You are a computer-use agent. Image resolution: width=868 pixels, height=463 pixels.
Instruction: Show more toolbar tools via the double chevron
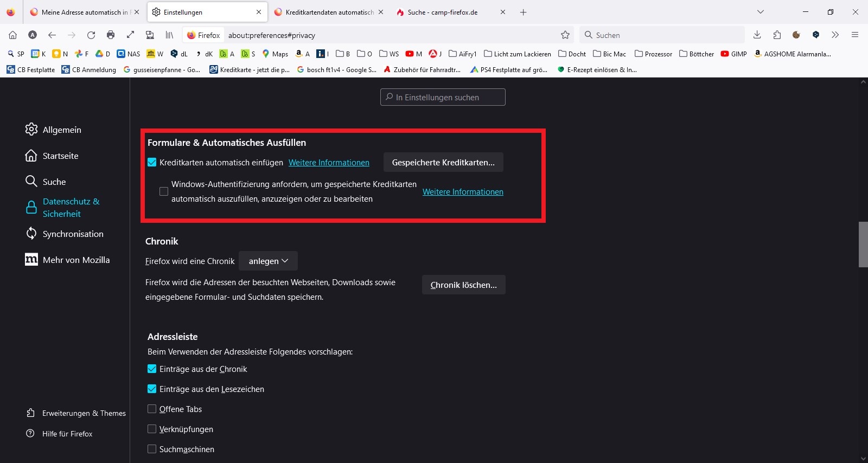[x=835, y=35]
